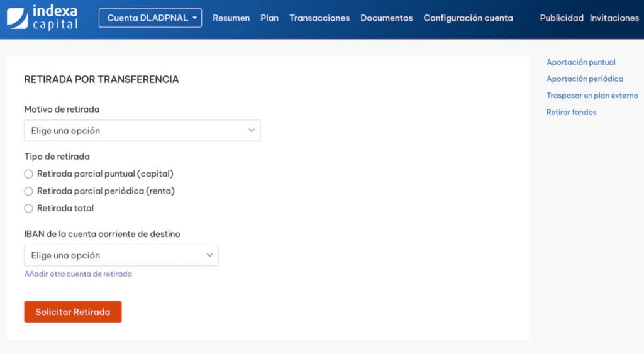Choose the Retirada total radio button
Screen dimensions: 644x354
(28, 209)
